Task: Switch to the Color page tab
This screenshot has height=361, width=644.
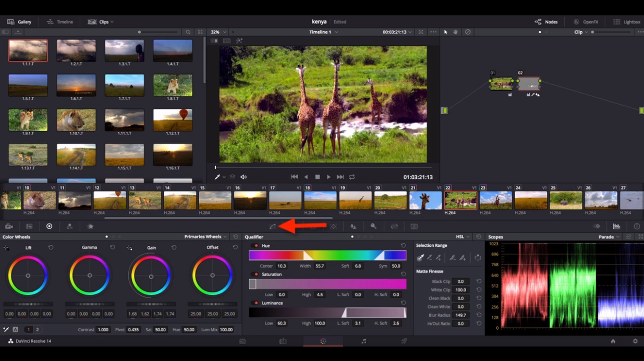Action: click(x=323, y=341)
